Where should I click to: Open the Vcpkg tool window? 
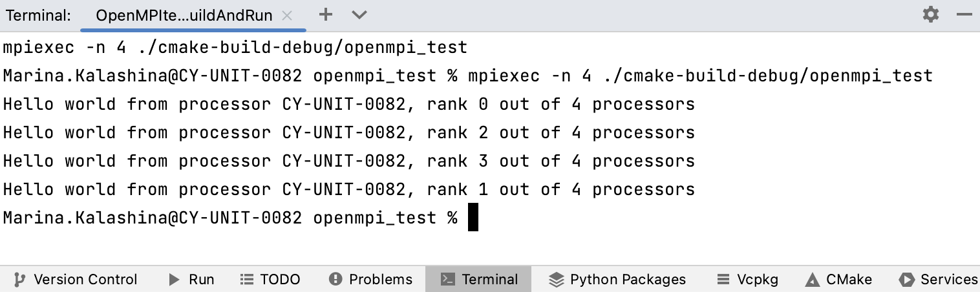tap(748, 279)
